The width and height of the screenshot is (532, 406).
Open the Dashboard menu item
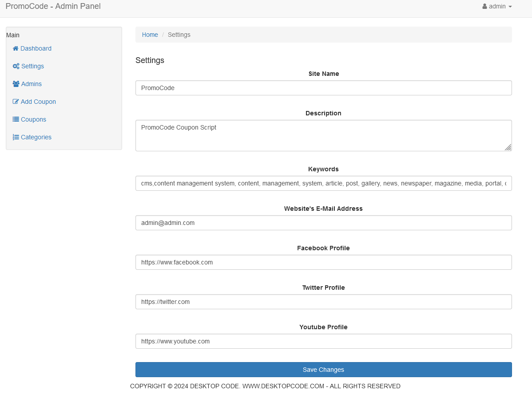point(36,48)
